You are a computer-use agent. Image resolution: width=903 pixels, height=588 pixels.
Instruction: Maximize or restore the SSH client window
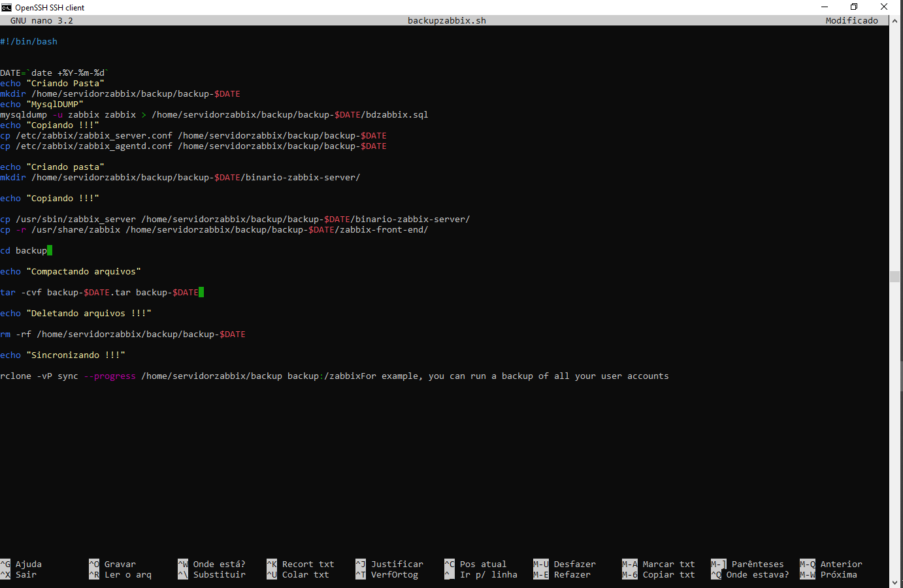[853, 7]
